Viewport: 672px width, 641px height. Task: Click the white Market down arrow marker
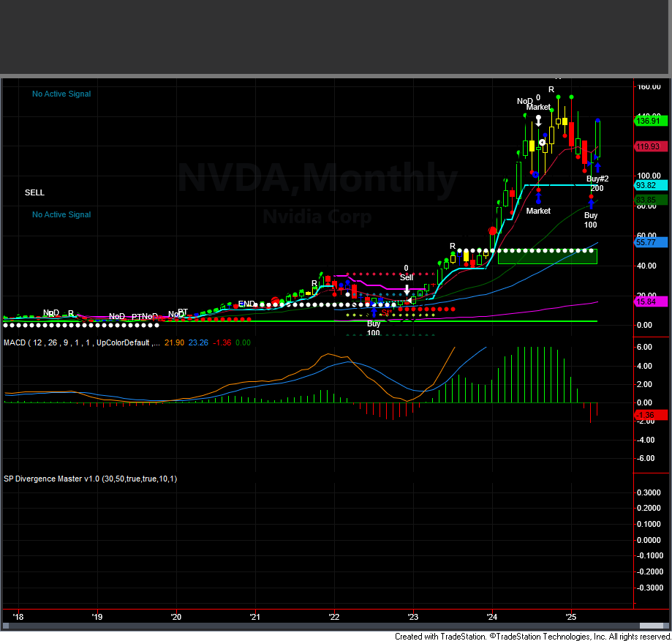tap(538, 121)
